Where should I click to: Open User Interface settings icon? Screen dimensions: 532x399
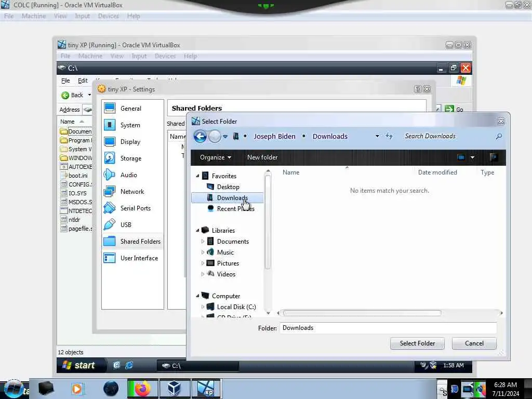click(110, 258)
